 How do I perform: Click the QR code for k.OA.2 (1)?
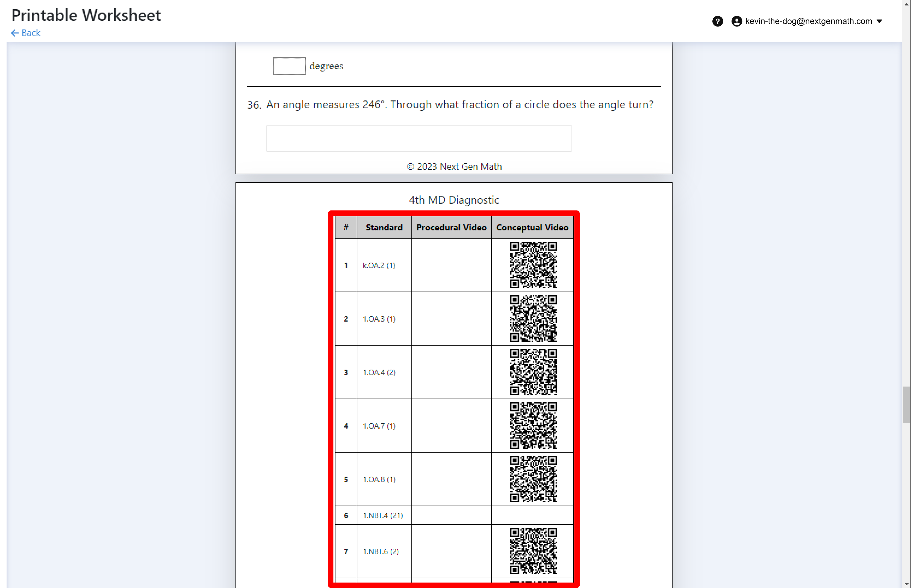coord(533,265)
